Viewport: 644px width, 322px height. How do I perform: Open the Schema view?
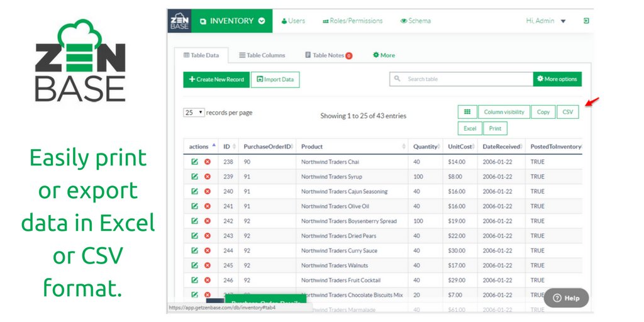[416, 21]
